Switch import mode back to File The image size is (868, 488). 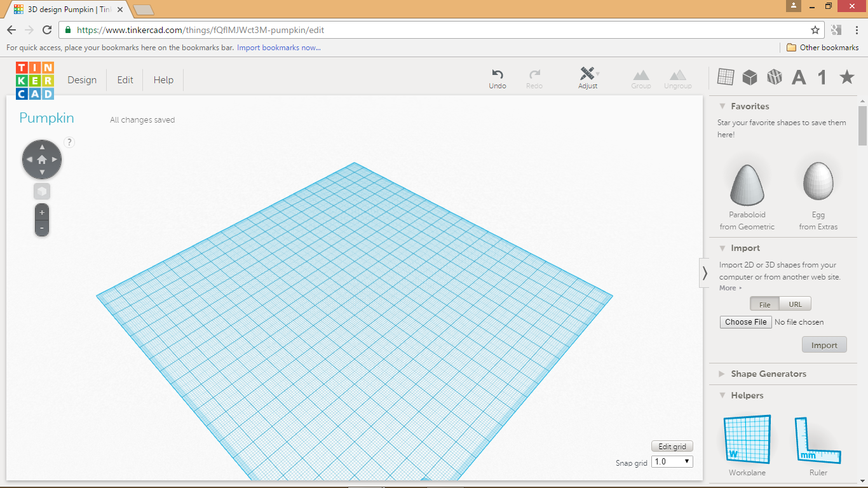coord(764,303)
